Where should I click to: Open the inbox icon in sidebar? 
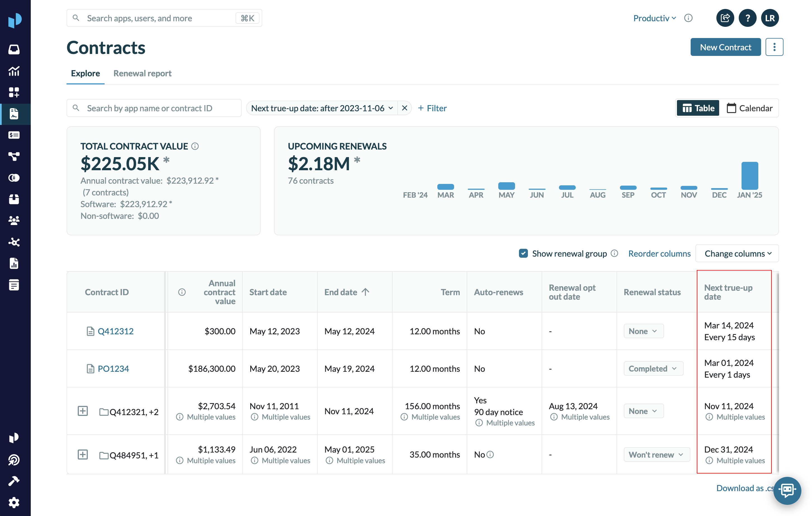click(x=14, y=49)
